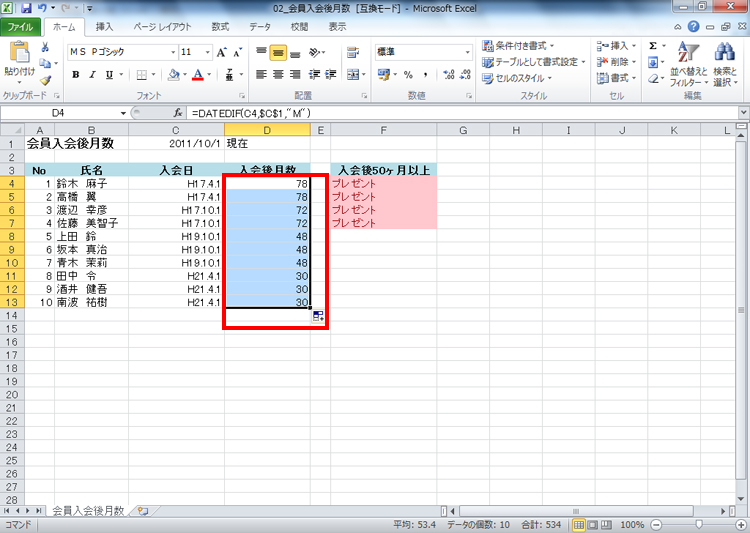Open the font name combo box
Viewport: 750px width, 533px height.
click(x=122, y=52)
